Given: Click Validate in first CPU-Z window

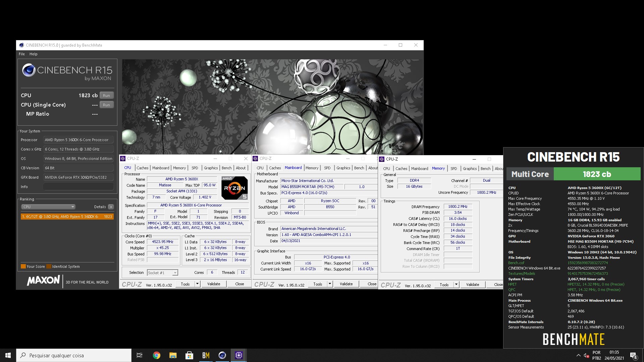Looking at the screenshot, I should (214, 284).
